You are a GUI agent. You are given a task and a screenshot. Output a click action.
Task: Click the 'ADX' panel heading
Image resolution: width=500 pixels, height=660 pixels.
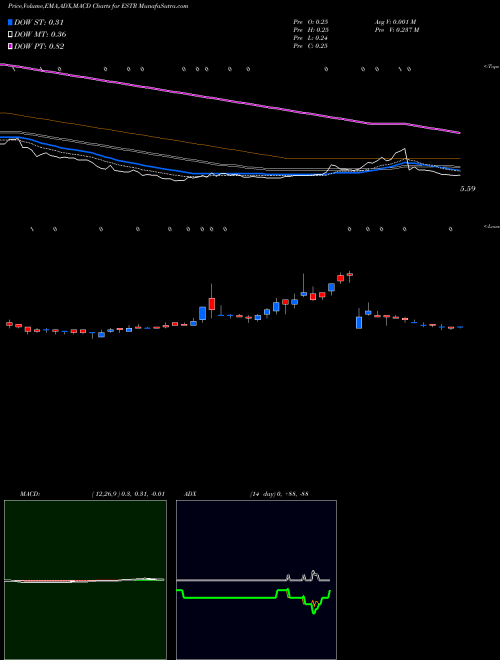pyautogui.click(x=190, y=494)
